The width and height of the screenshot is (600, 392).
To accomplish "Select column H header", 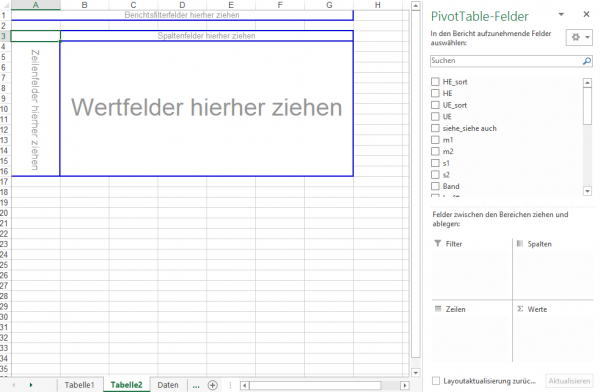I will (378, 5).
